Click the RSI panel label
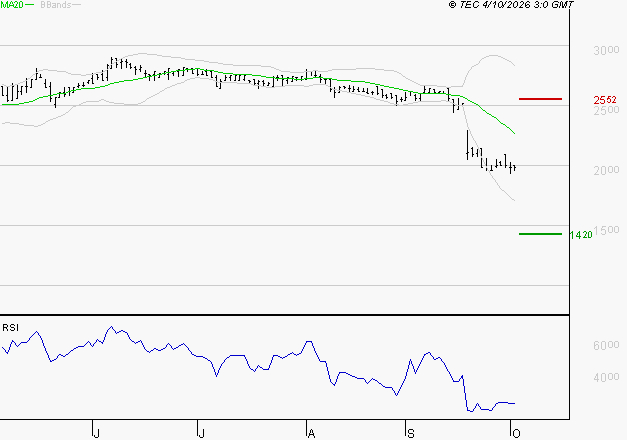 pyautogui.click(x=10, y=328)
